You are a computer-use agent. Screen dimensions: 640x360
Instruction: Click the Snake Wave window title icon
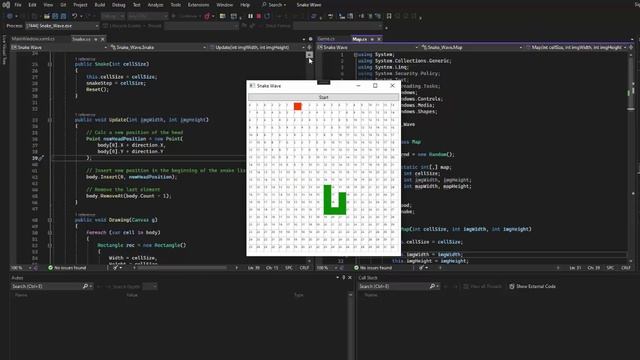(252, 86)
